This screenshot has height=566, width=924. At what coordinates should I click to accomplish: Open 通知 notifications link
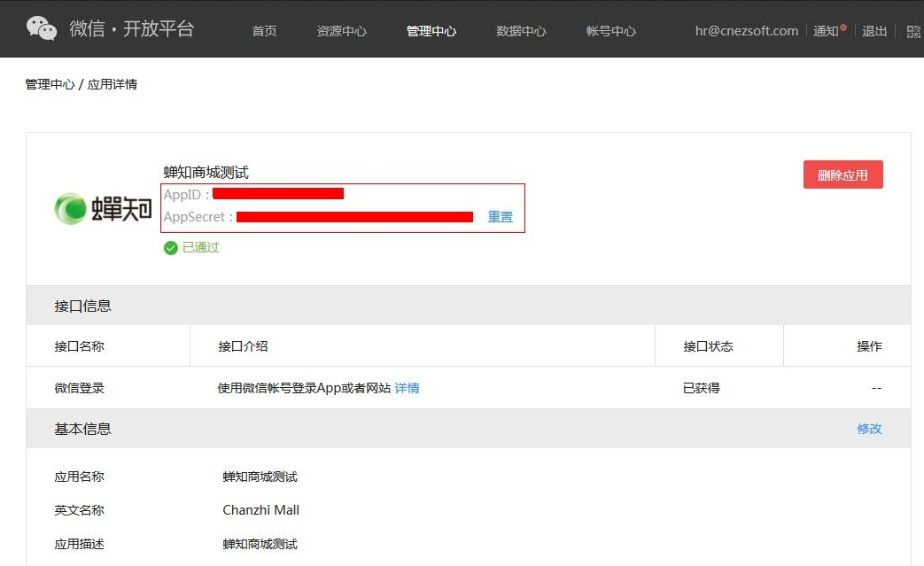pos(826,31)
